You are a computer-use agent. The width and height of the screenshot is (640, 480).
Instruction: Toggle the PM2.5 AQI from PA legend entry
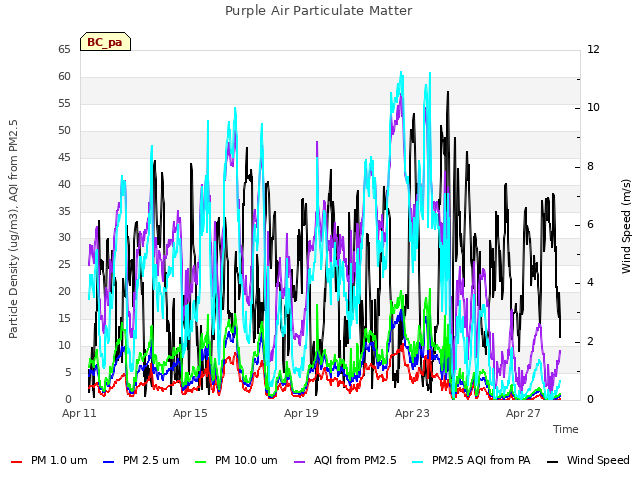pos(471,461)
